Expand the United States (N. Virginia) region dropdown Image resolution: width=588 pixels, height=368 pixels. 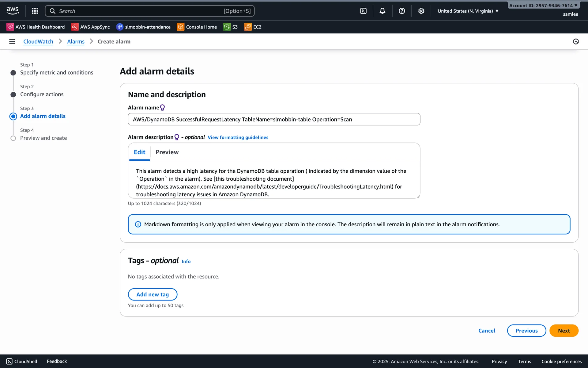pyautogui.click(x=468, y=11)
